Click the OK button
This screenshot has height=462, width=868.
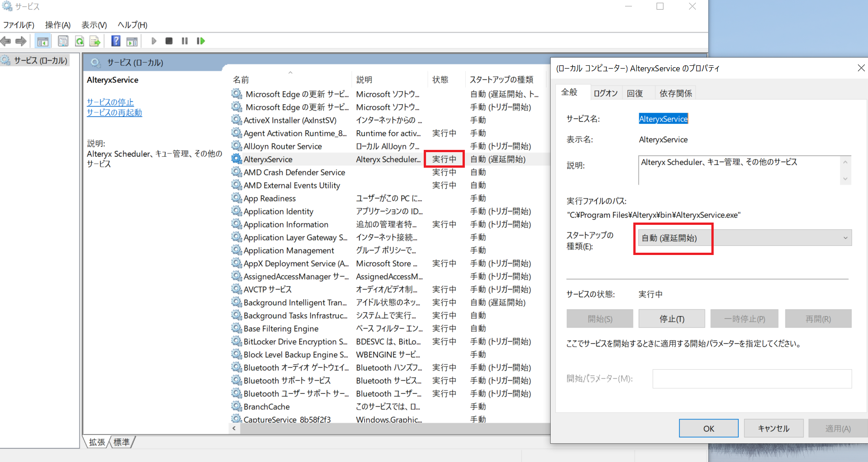(x=709, y=429)
